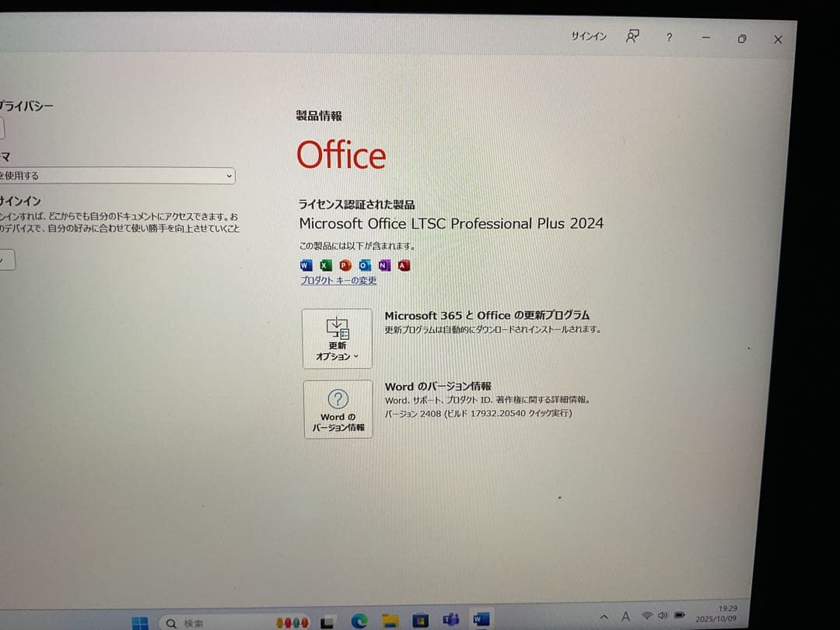Image resolution: width=840 pixels, height=630 pixels.
Task: Click the Word icon on the taskbar
Action: pyautogui.click(x=482, y=620)
